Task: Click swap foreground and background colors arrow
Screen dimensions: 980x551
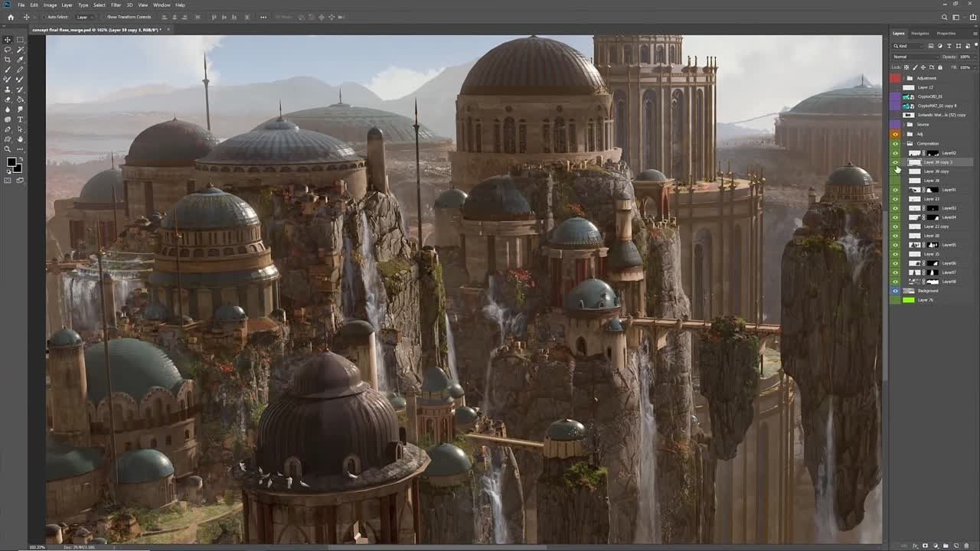Action: point(21,159)
